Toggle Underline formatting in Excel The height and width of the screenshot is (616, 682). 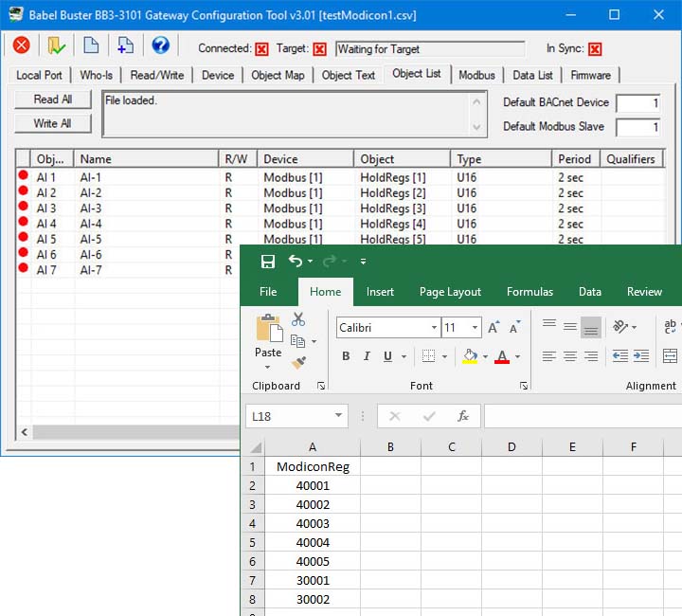click(x=387, y=356)
